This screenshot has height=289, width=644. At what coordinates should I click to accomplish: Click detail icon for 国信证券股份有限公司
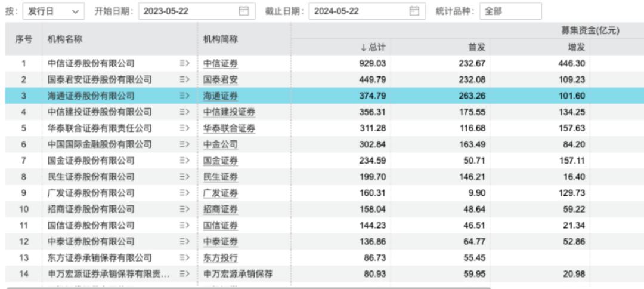184,226
